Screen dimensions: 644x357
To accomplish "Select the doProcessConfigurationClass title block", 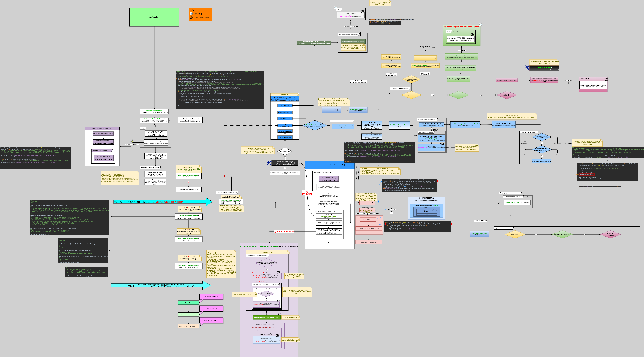I will [285, 99].
